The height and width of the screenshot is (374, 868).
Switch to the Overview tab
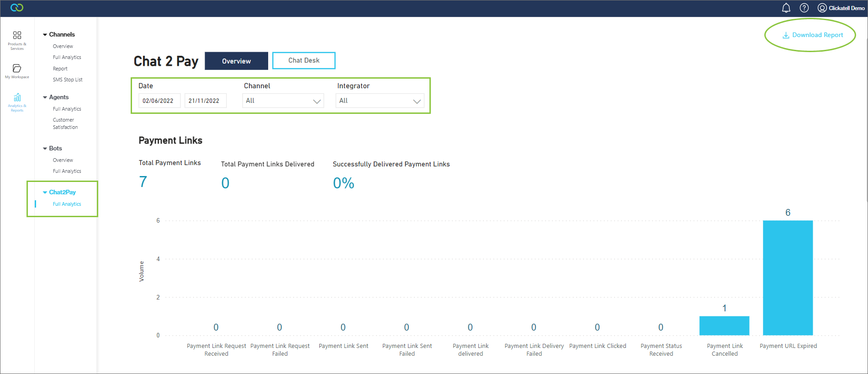[x=236, y=61]
